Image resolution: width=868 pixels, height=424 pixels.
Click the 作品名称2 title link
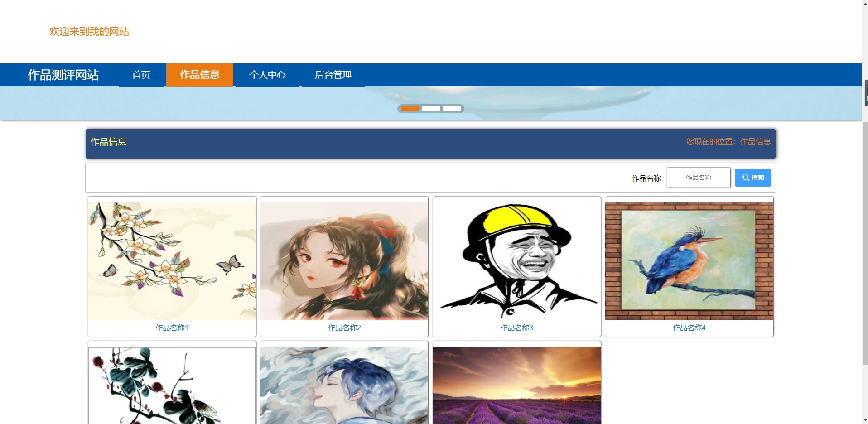pos(344,328)
